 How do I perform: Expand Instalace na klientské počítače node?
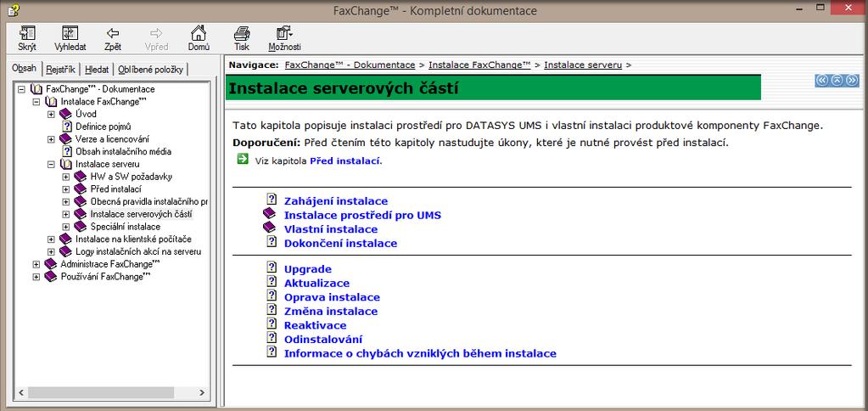point(51,239)
